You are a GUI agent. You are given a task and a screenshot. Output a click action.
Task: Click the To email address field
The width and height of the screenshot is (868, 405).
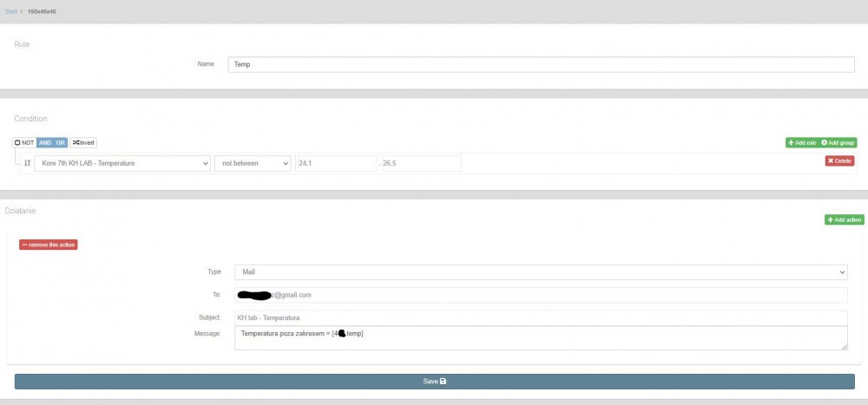pyautogui.click(x=540, y=295)
